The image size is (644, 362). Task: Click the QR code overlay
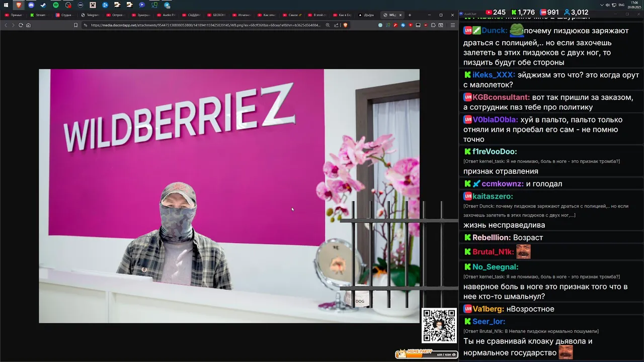pos(439,325)
